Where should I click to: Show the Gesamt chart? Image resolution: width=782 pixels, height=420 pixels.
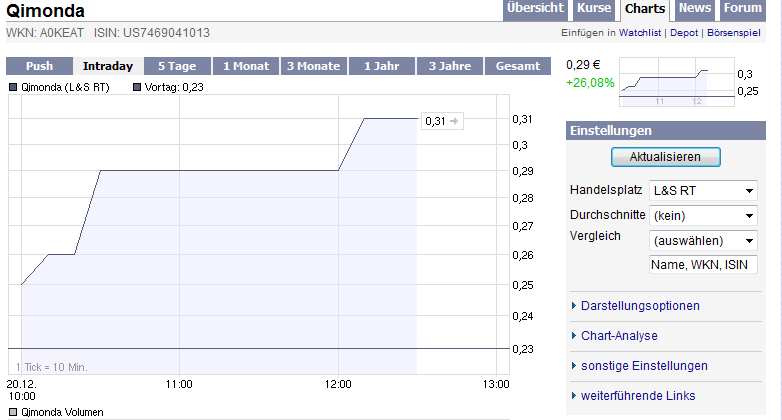[518, 66]
